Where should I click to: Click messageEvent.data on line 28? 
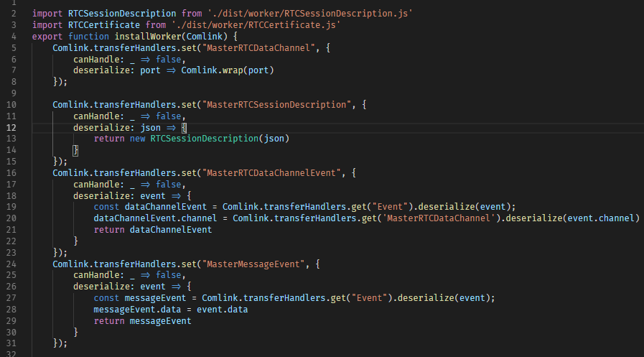137,310
